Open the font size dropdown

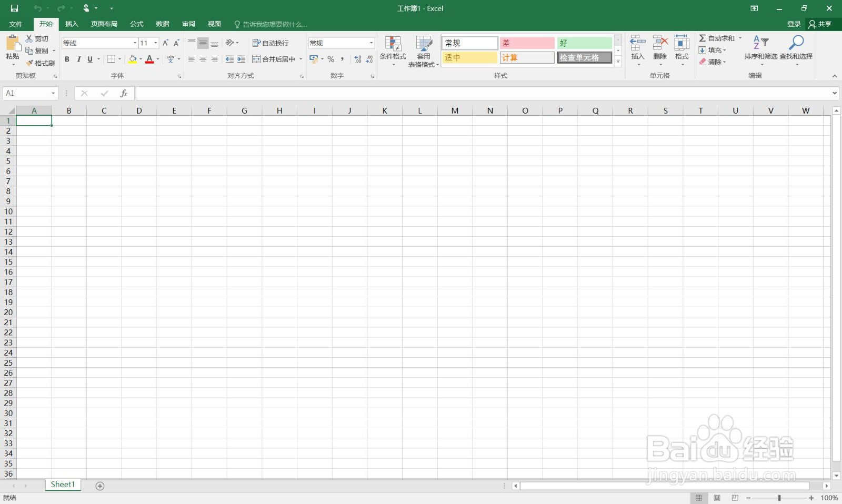(x=156, y=43)
